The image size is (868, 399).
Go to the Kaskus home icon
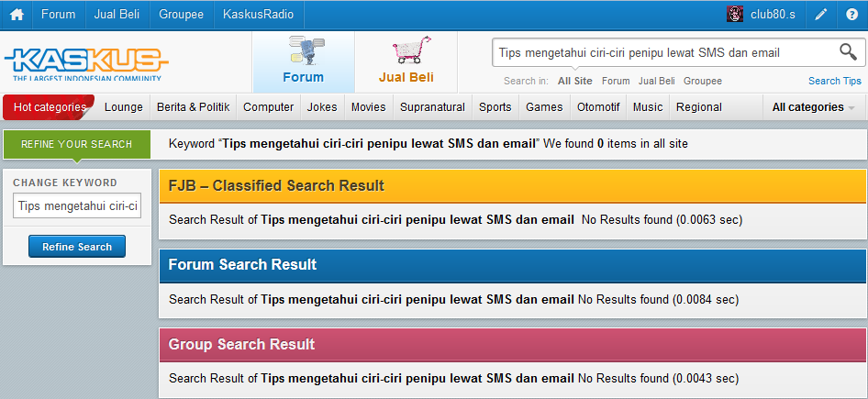coord(17,15)
